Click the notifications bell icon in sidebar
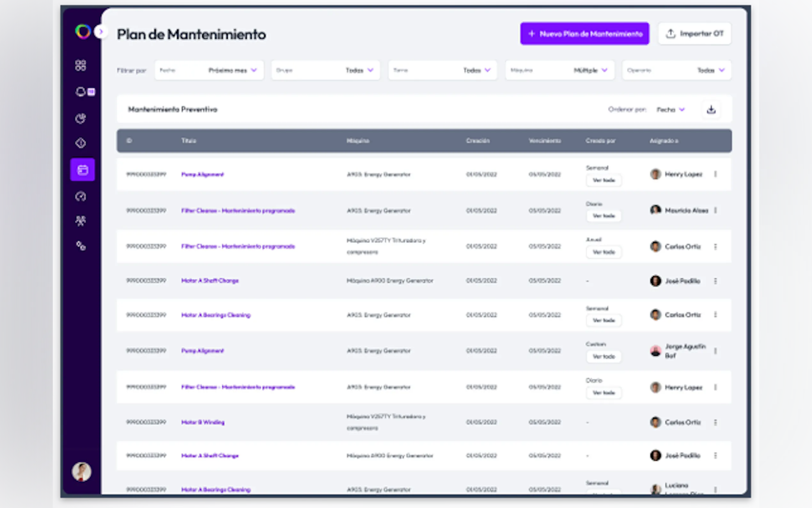Image resolution: width=812 pixels, height=508 pixels. (81, 92)
